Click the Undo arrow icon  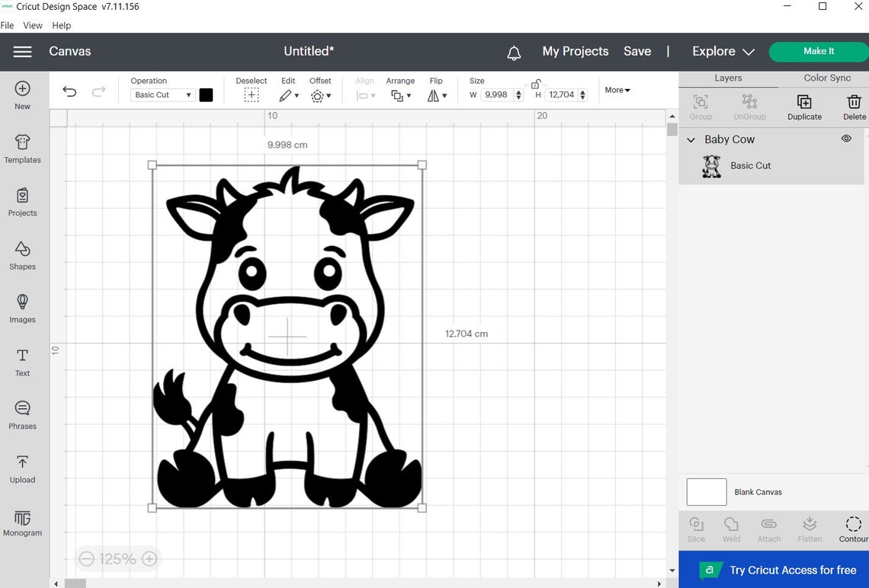click(x=69, y=91)
